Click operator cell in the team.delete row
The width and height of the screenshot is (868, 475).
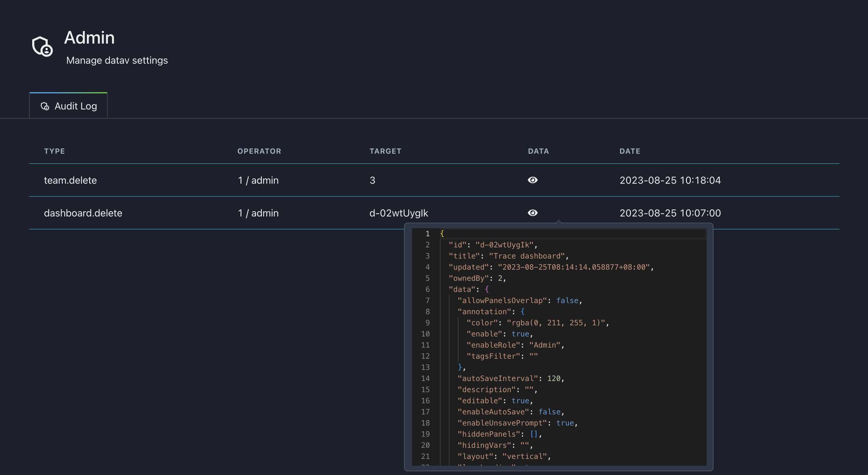(258, 180)
